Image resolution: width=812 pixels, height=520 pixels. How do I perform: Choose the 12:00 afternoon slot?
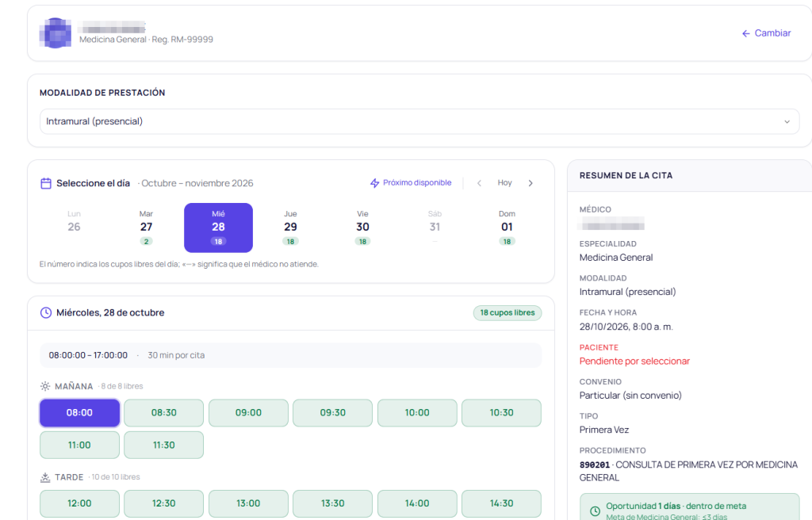(80, 503)
